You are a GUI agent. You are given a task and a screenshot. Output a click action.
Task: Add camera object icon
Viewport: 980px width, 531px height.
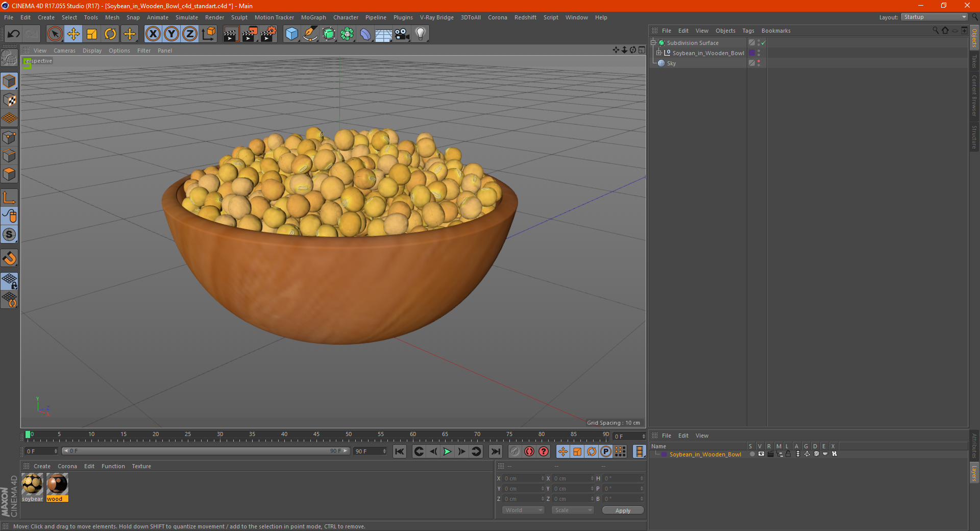click(x=402, y=34)
